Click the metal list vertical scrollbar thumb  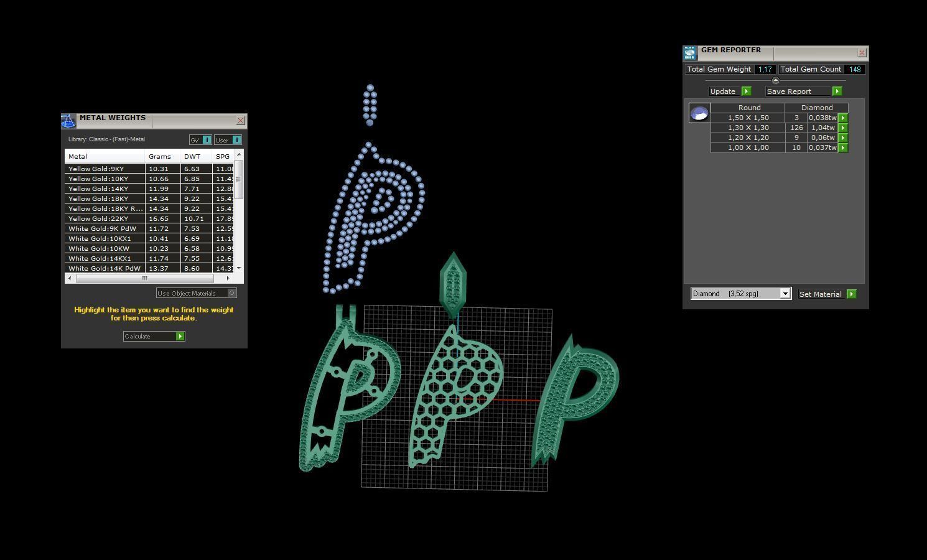[239, 179]
